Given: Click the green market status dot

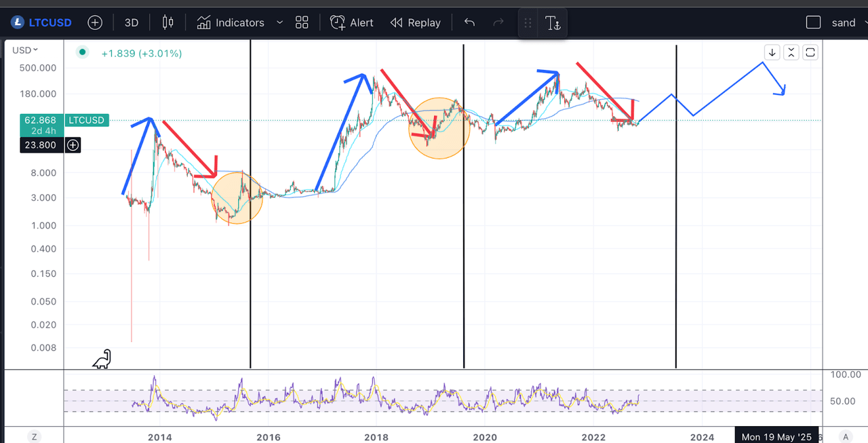Looking at the screenshot, I should point(82,52).
